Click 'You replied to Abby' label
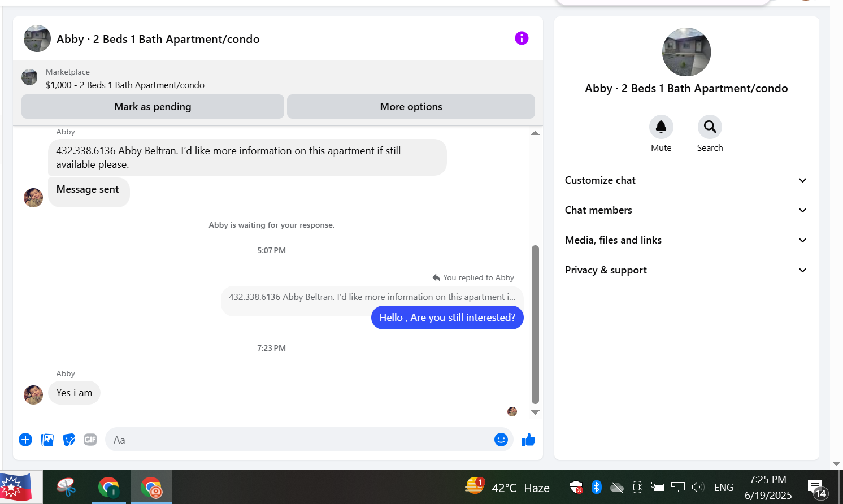Image resolution: width=843 pixels, height=504 pixels. (479, 277)
